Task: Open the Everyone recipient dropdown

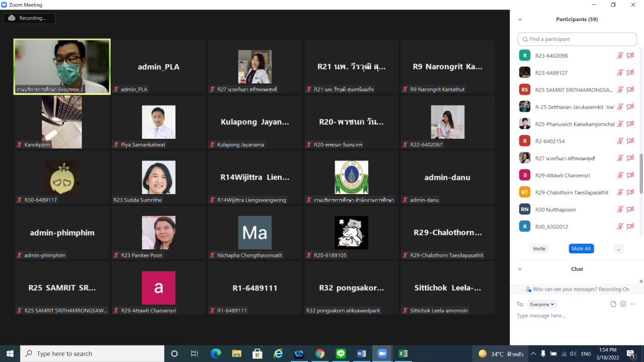Action: 542,304
